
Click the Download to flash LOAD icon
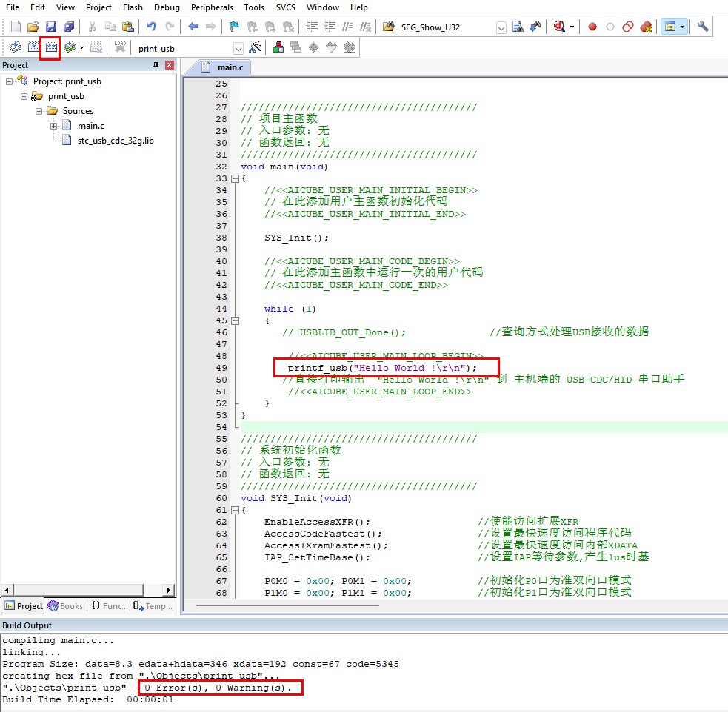coord(120,48)
